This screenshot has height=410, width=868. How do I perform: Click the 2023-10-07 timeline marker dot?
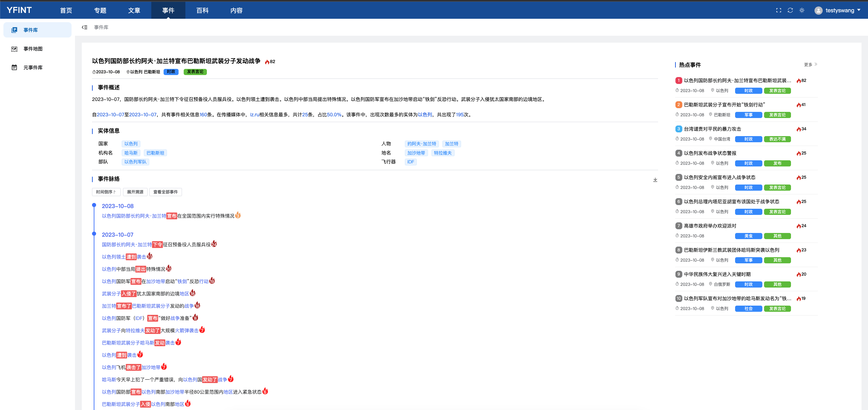point(94,234)
